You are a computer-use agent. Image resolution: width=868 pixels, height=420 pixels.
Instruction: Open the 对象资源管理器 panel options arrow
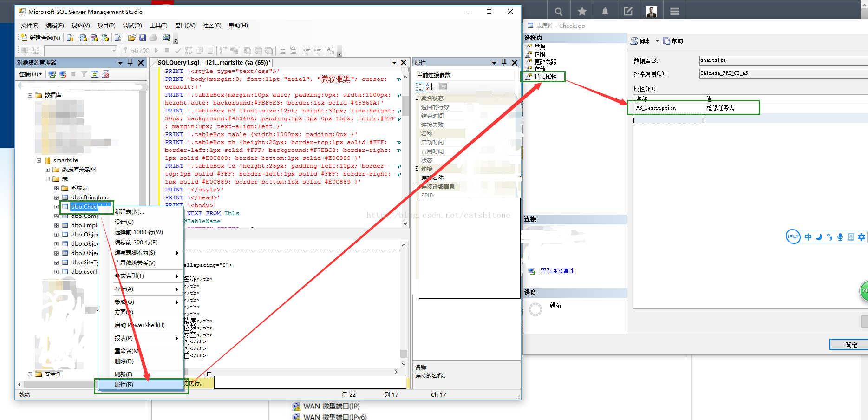pyautogui.click(x=120, y=62)
